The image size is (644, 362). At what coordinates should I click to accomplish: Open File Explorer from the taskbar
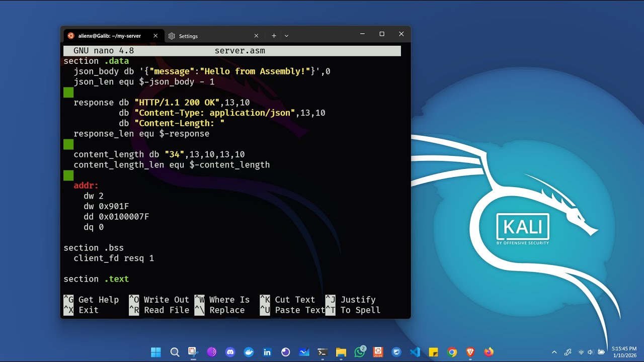tap(341, 352)
